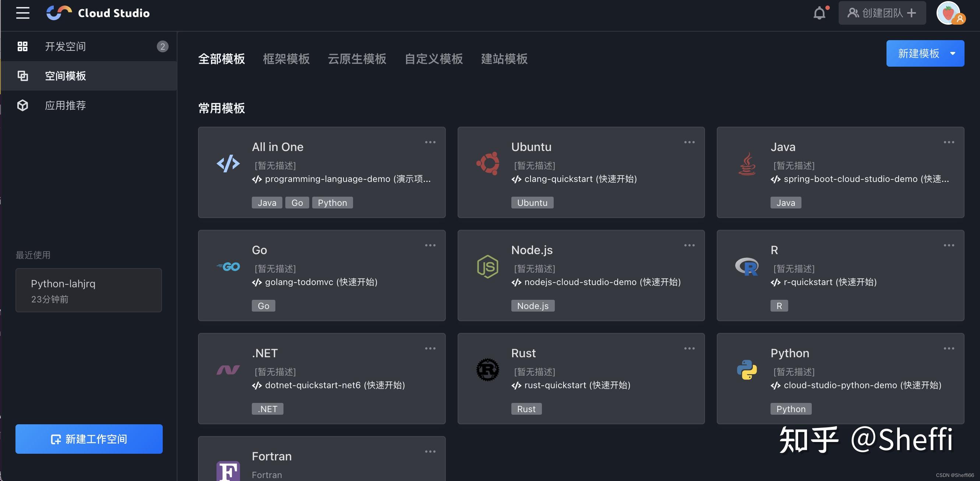This screenshot has height=481, width=980.
Task: Click the notification bell icon
Action: (x=819, y=13)
